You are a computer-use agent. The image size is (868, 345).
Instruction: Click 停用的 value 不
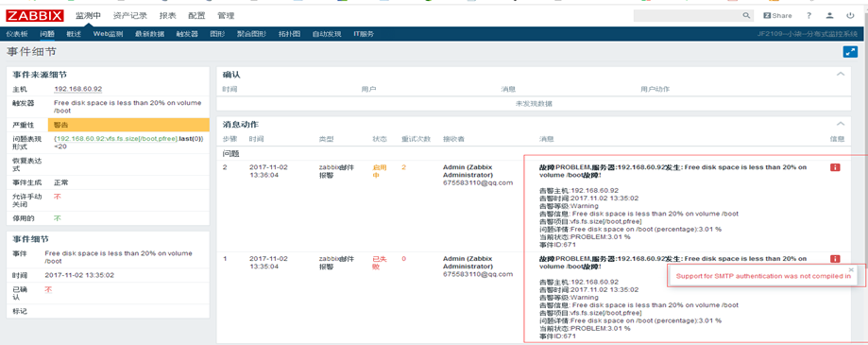click(57, 218)
